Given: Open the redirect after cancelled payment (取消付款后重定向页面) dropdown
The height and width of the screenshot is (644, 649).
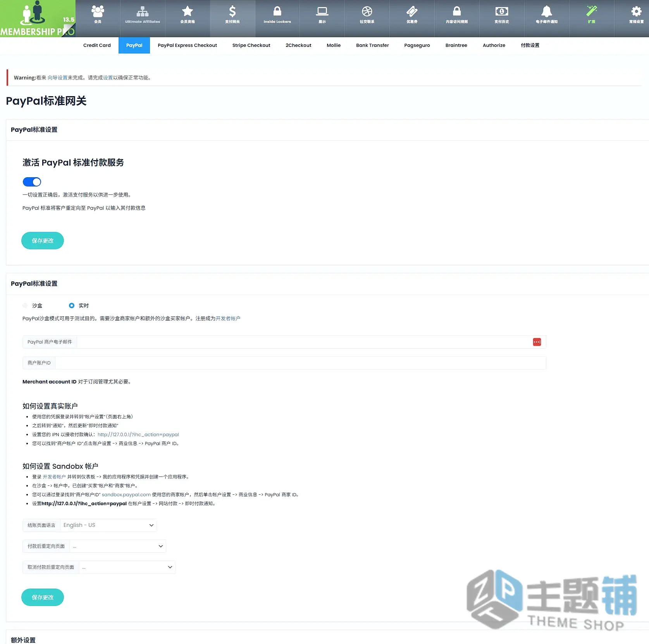Looking at the screenshot, I should 127,567.
